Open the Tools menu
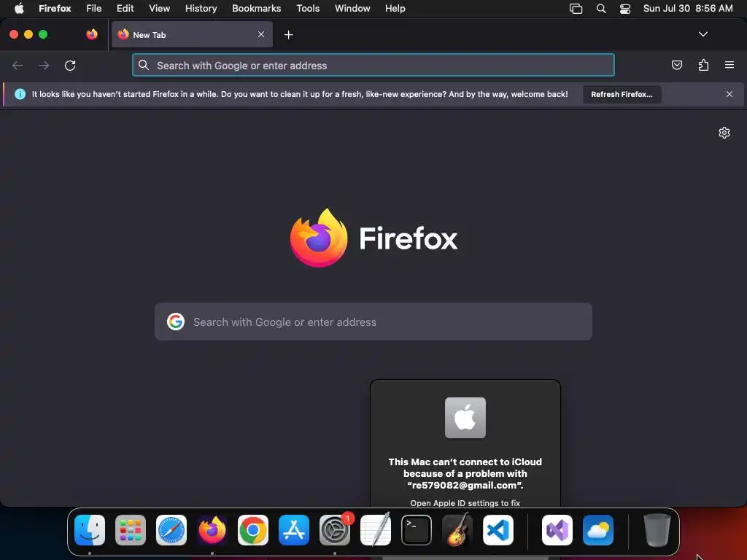 tap(308, 9)
